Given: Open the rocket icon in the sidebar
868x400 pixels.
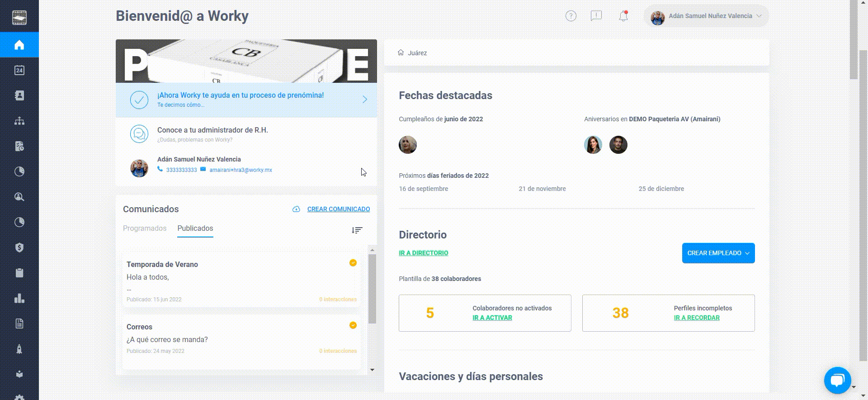Looking at the screenshot, I should (x=19, y=349).
